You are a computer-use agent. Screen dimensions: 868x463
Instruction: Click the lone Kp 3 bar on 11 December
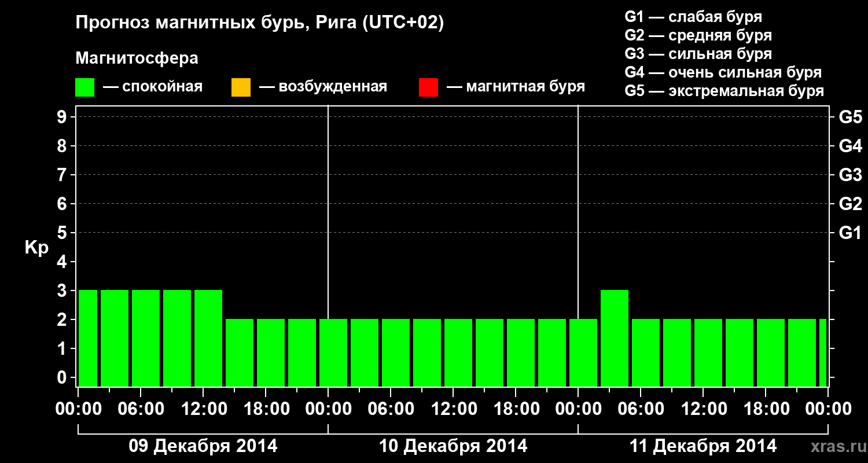[x=615, y=338]
